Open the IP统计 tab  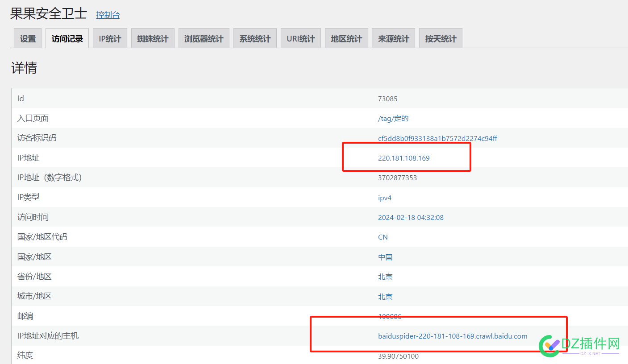tap(110, 38)
